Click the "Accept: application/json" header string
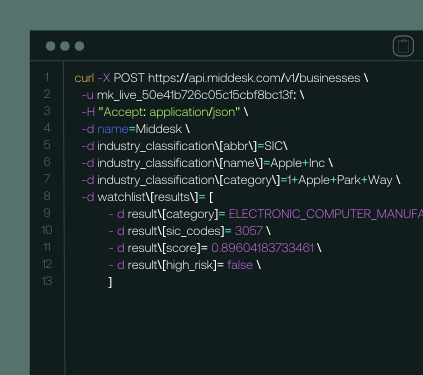 (169, 112)
